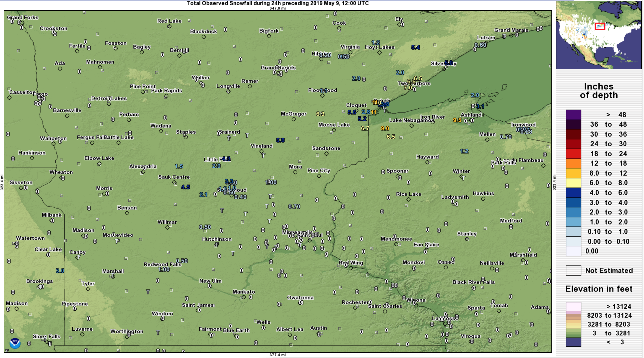Click the dark blue 4.0 to 6.0 swatch

(x=574, y=192)
